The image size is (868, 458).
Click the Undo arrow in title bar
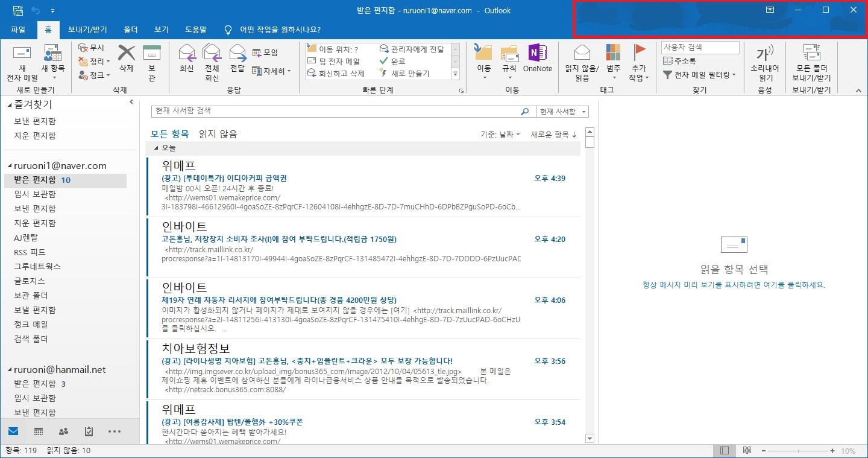click(x=36, y=11)
